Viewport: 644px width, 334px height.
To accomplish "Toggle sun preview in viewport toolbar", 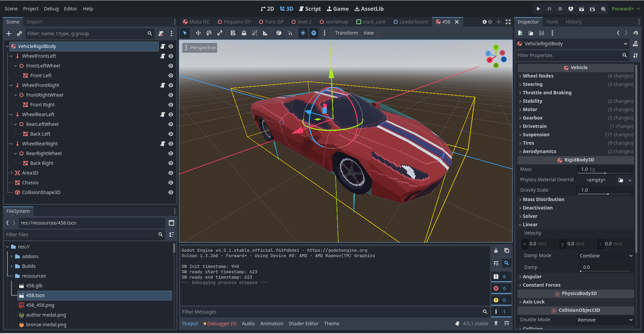I will pyautogui.click(x=303, y=33).
